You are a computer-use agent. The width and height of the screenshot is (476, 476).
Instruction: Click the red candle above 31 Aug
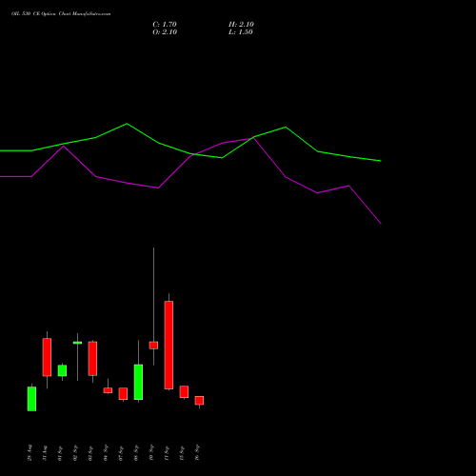(x=47, y=357)
